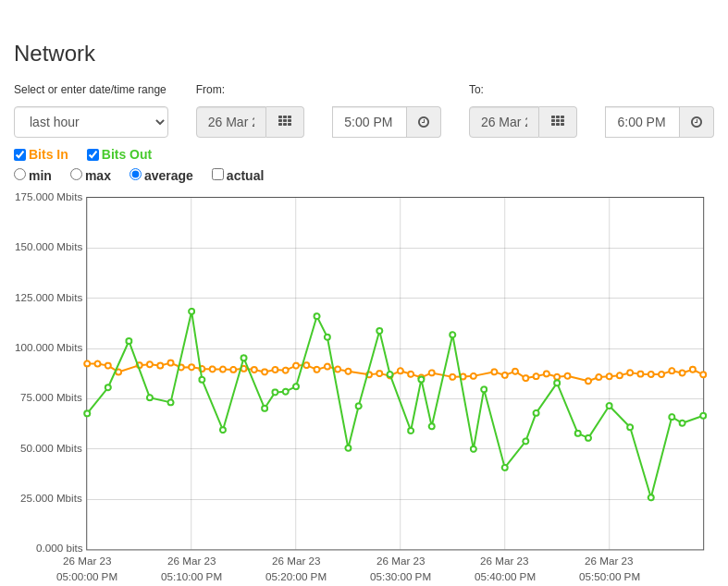Click the To date field showing 26 Mar

click(x=504, y=122)
